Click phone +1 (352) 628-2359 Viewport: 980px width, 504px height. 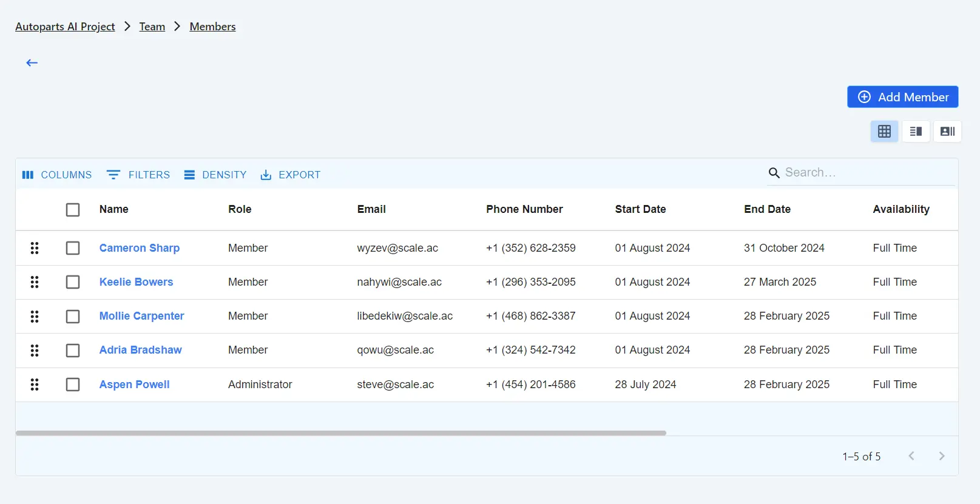530,248
